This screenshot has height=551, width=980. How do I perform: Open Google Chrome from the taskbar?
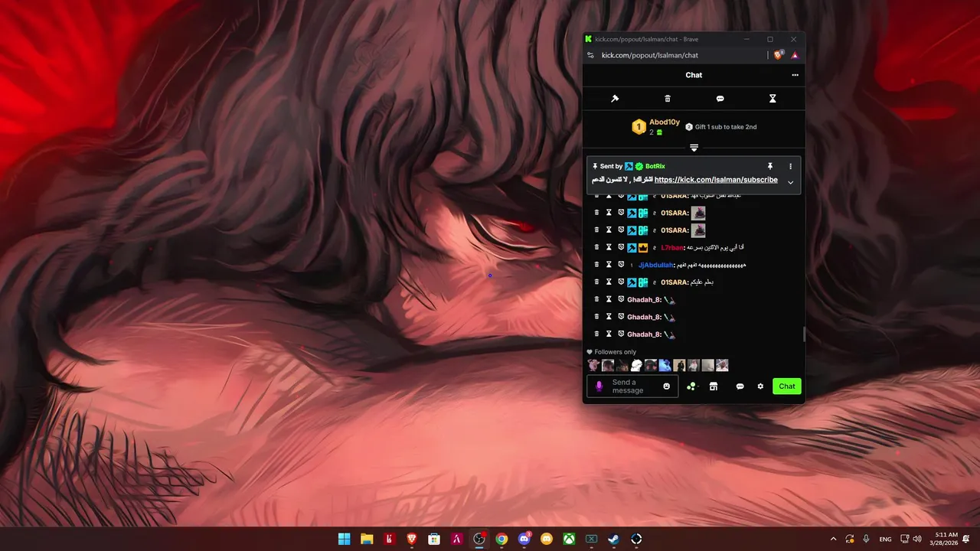pyautogui.click(x=501, y=539)
